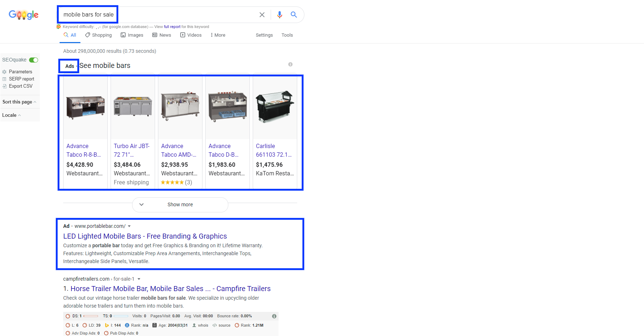The image size is (644, 336).
Task: Start voice search with the microphone icon
Action: pos(280,15)
